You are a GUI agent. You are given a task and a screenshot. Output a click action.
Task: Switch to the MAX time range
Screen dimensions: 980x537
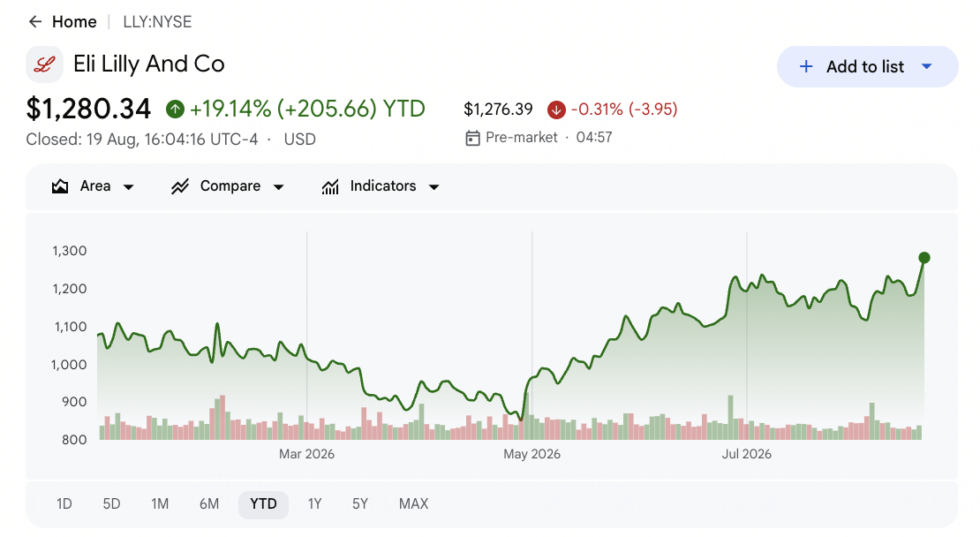pyautogui.click(x=414, y=503)
